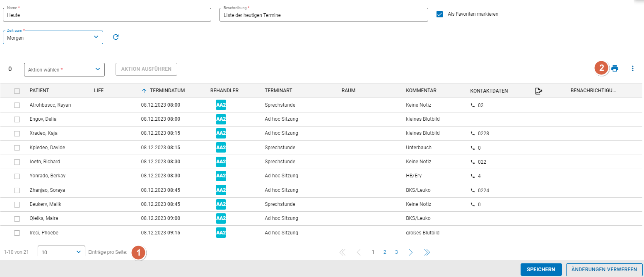Tick the checkbox for Qielks, Maira

click(17, 219)
